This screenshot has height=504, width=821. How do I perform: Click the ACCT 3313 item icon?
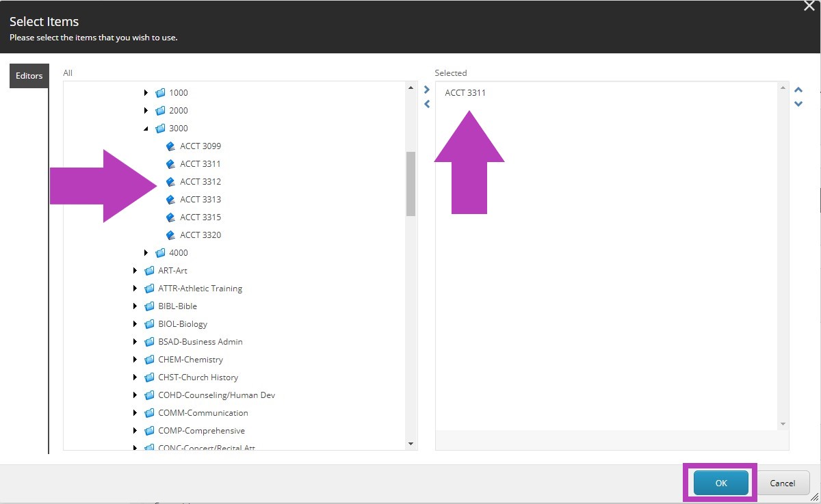(171, 199)
